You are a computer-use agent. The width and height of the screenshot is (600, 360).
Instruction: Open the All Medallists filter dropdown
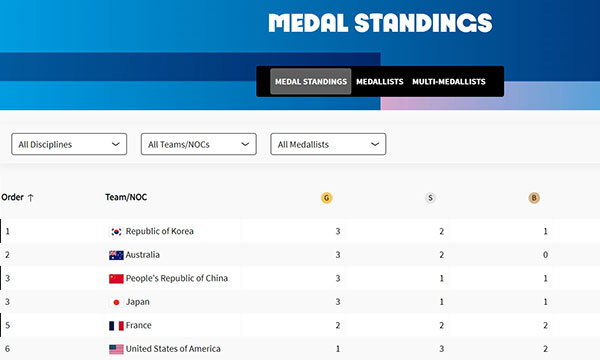[x=328, y=144]
